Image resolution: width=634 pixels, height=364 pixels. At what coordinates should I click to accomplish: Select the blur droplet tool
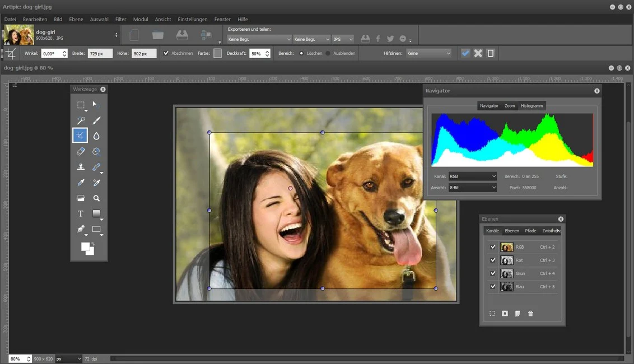click(x=96, y=136)
